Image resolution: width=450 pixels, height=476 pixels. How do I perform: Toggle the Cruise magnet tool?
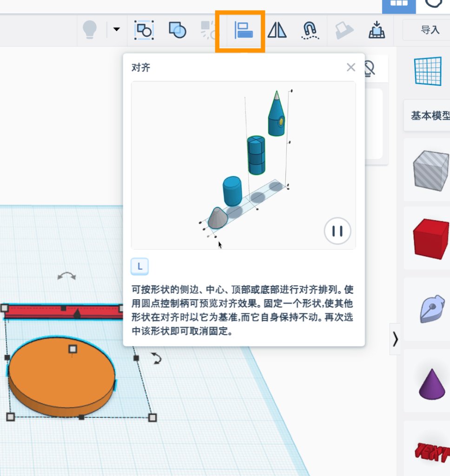[310, 30]
